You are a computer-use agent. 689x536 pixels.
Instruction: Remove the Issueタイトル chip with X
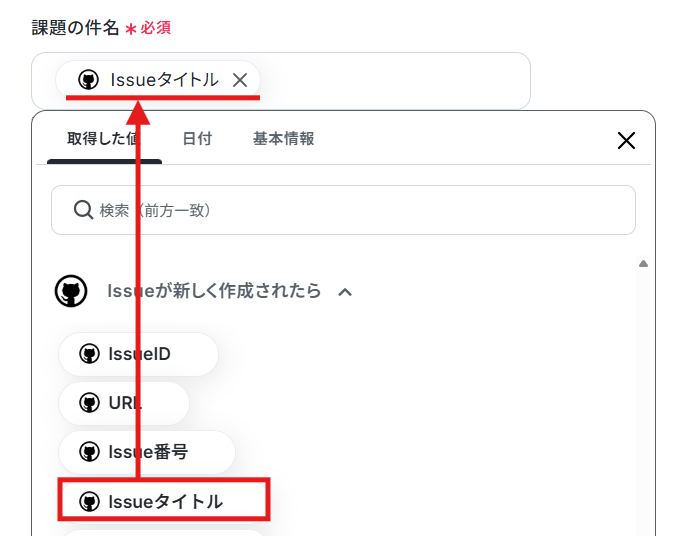pyautogui.click(x=240, y=80)
